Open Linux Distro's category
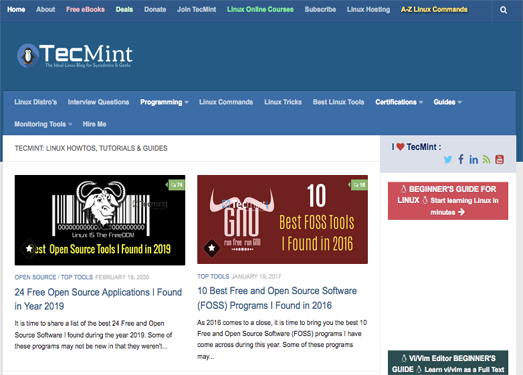Image resolution: width=523 pixels, height=375 pixels. click(x=35, y=102)
